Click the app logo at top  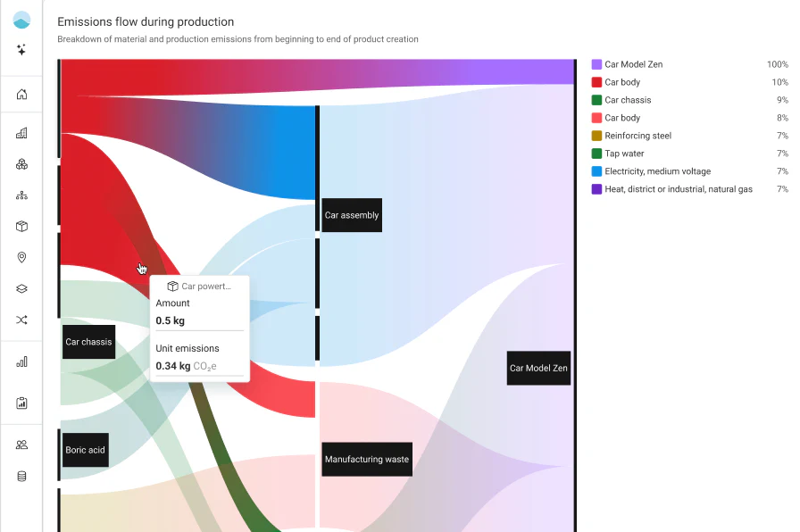pos(21,20)
